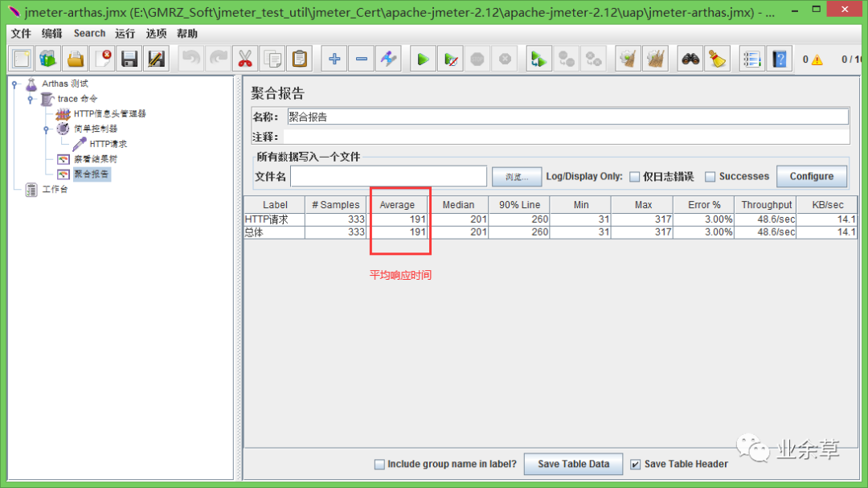868x488 pixels.
Task: Open the 文件 menu
Action: 21,34
